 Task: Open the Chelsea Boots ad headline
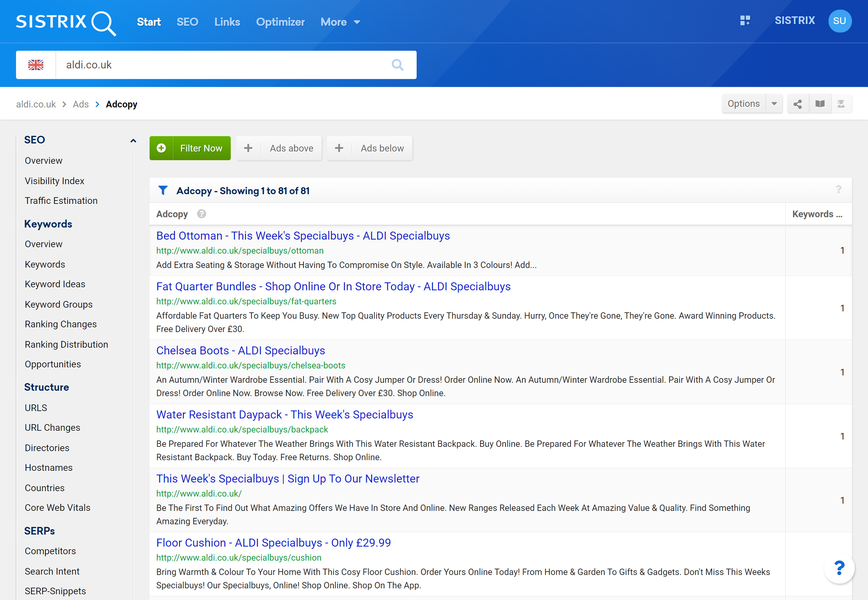coord(241,350)
